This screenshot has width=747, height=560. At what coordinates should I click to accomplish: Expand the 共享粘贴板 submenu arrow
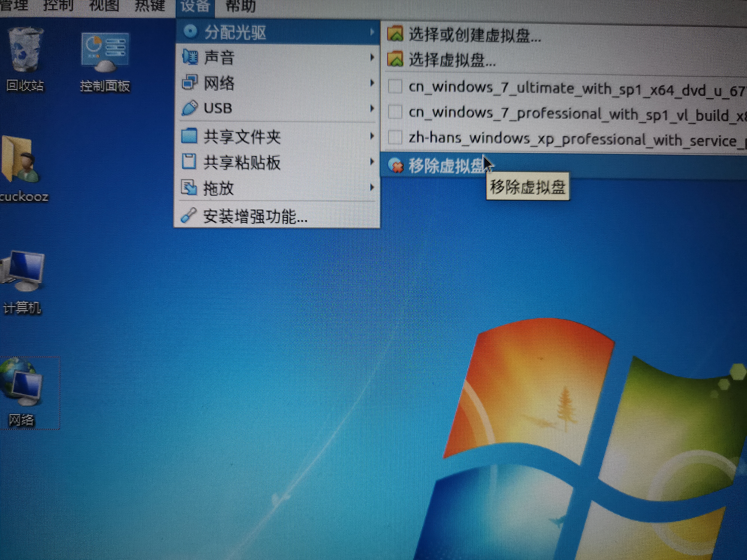(372, 162)
